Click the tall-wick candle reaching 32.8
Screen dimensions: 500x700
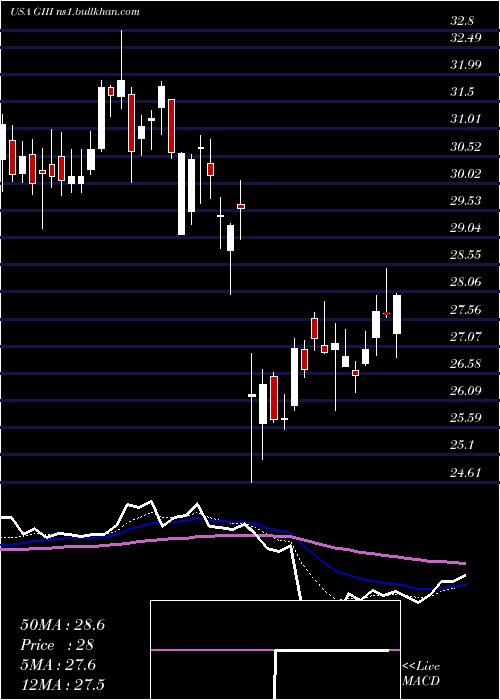point(121,70)
